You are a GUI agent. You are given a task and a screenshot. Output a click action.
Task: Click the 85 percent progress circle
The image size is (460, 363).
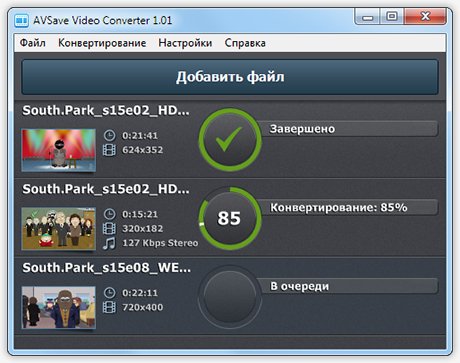click(x=230, y=218)
